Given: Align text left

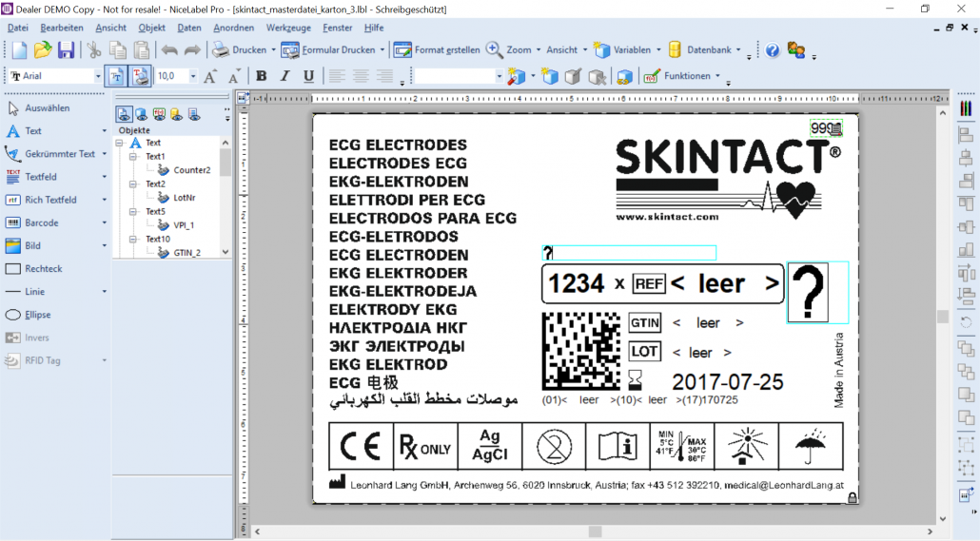Looking at the screenshot, I should click(x=337, y=76).
